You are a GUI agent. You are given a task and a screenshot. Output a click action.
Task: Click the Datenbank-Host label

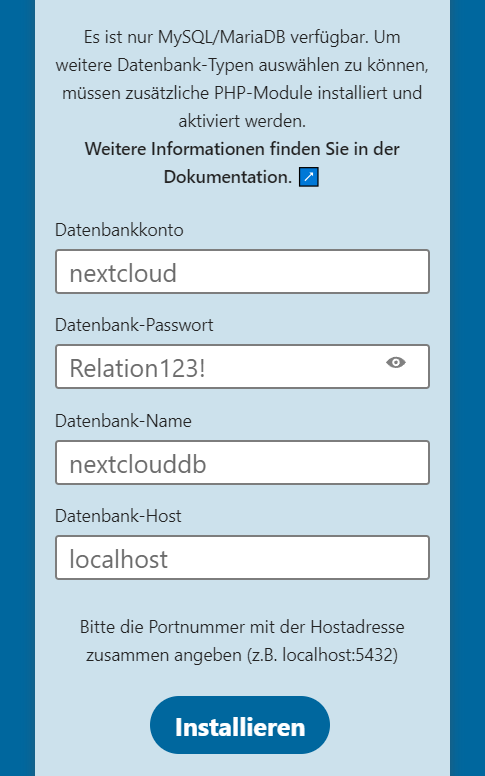[x=118, y=516]
